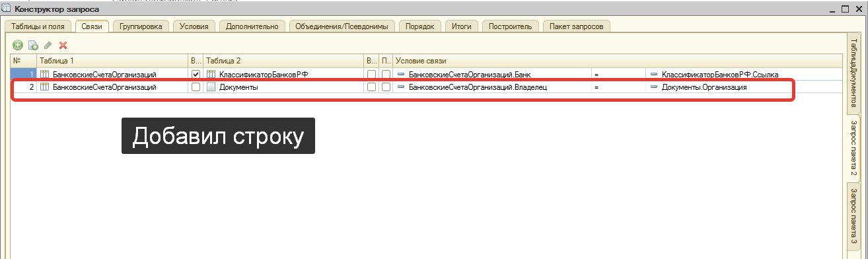The width and height of the screenshot is (868, 259).
Task: Click the field icon beside БанковскиеСчетаОрганизаций.Банк
Action: (401, 75)
